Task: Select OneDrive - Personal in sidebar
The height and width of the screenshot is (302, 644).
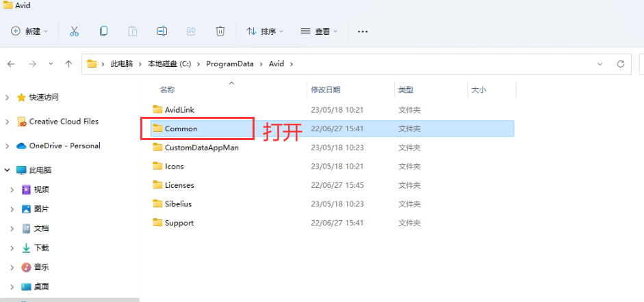Action: pos(64,146)
